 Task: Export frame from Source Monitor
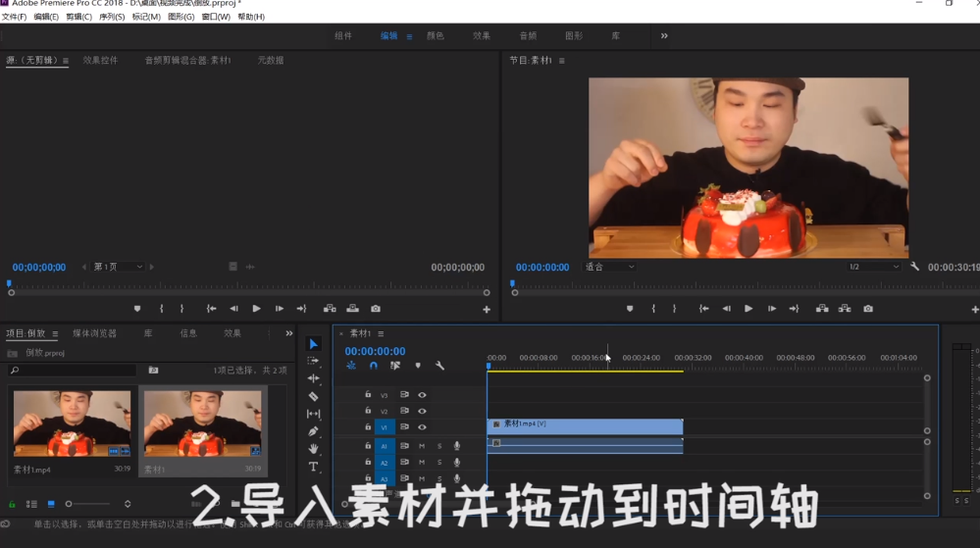click(376, 309)
